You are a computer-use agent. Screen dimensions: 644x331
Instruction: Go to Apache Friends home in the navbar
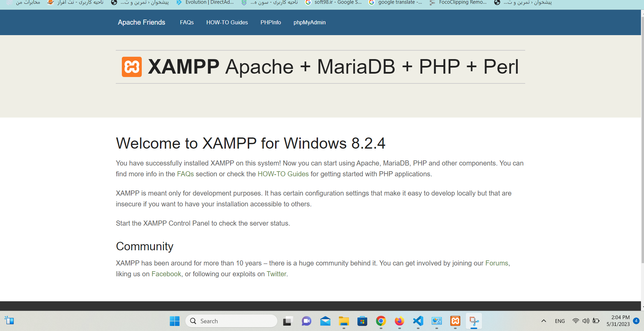(141, 22)
